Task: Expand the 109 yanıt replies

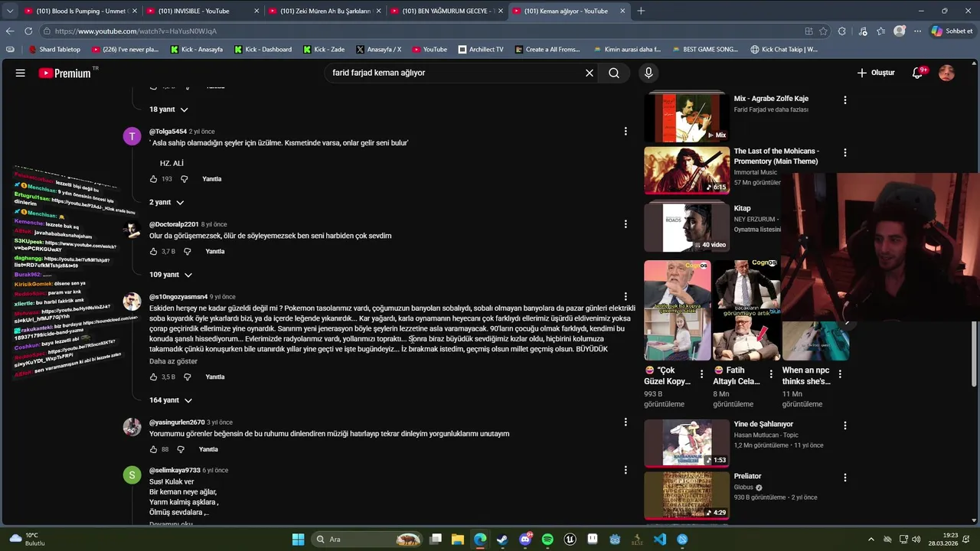Action: click(171, 275)
